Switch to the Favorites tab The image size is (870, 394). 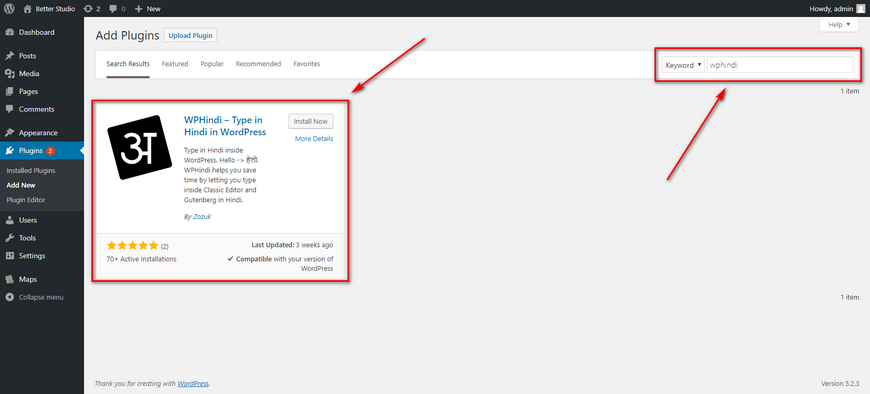pyautogui.click(x=307, y=64)
